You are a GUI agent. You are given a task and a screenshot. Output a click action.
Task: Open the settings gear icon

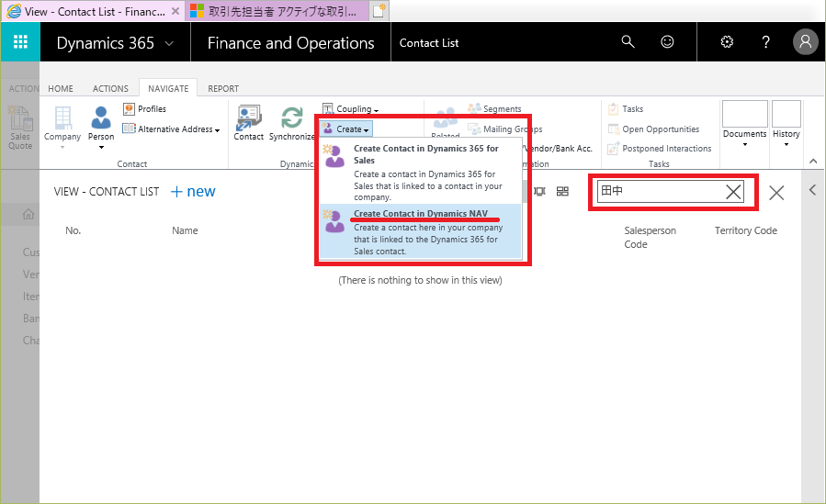coord(727,41)
